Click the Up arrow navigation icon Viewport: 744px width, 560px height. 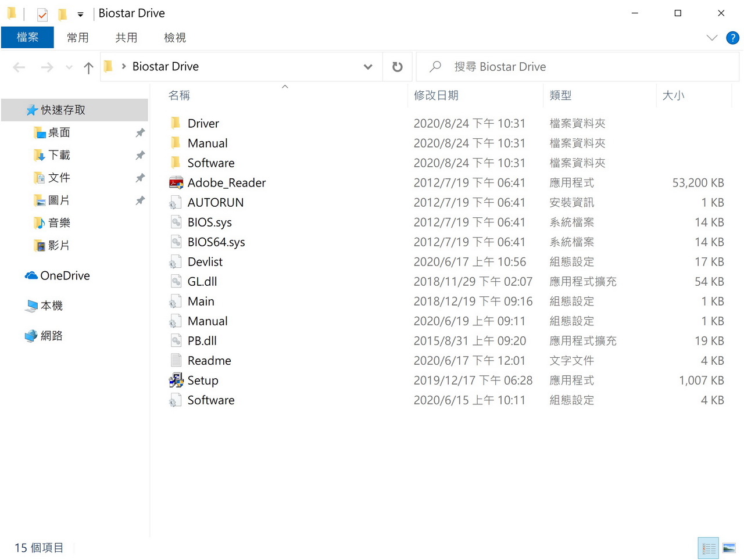pyautogui.click(x=88, y=67)
